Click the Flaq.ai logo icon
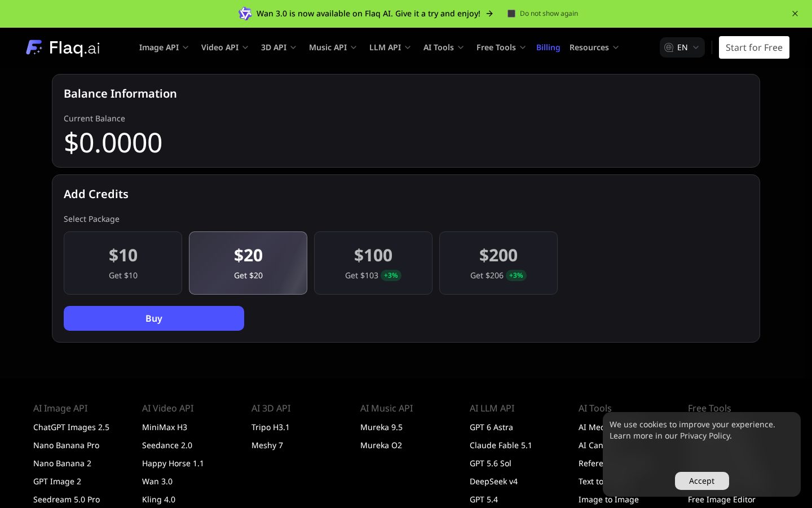 pyautogui.click(x=34, y=47)
